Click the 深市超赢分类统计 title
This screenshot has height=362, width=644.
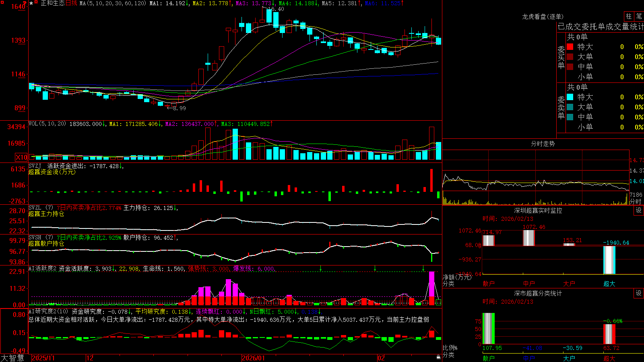coord(538,293)
